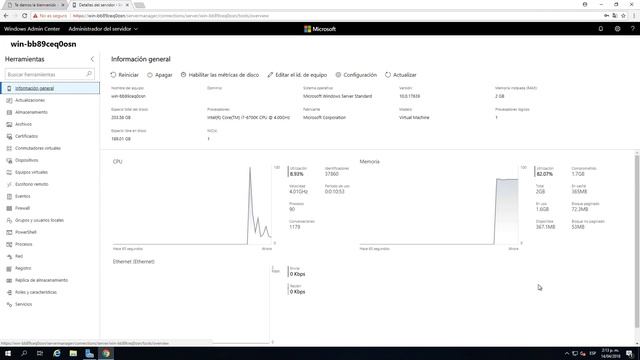Click the 'No es seguro' security warning

tap(50, 16)
